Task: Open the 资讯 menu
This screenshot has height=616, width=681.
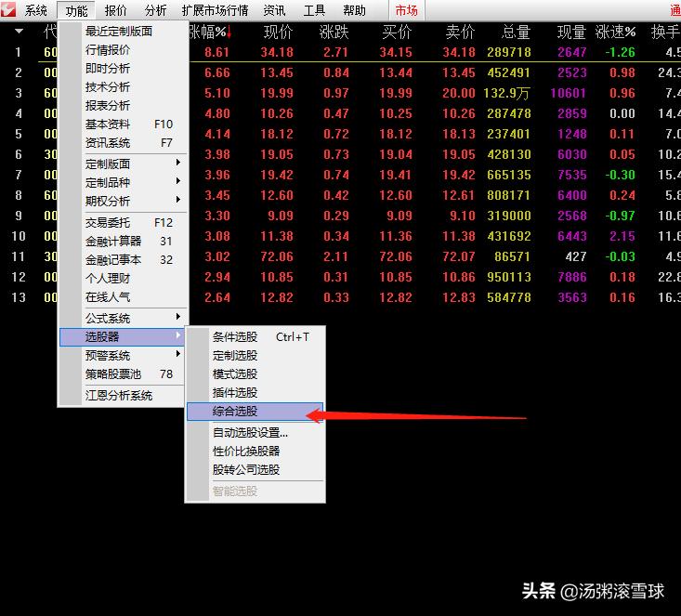Action: (274, 10)
